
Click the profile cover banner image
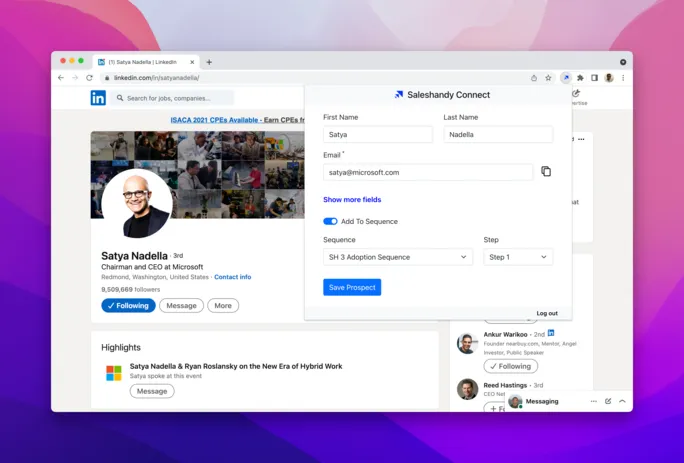198,175
